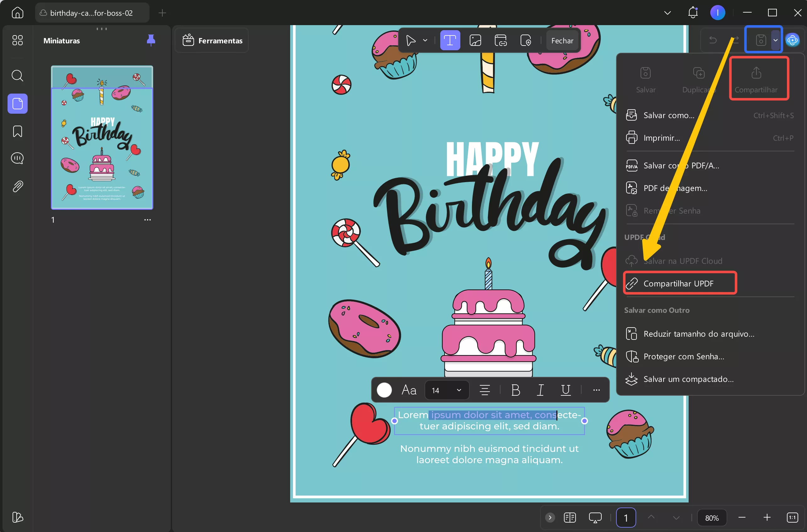
Task: Open the notifications bell
Action: click(692, 13)
